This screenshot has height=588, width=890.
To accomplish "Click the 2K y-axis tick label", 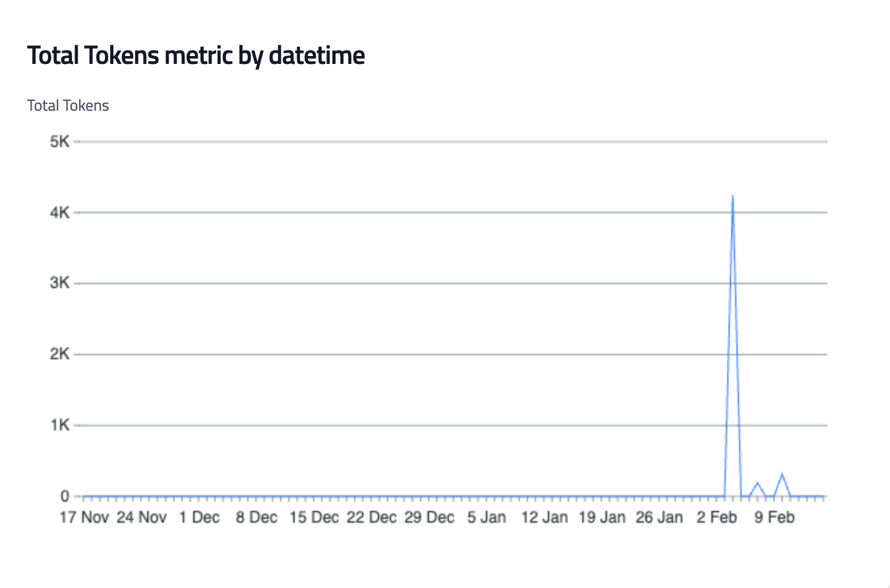I will click(60, 355).
